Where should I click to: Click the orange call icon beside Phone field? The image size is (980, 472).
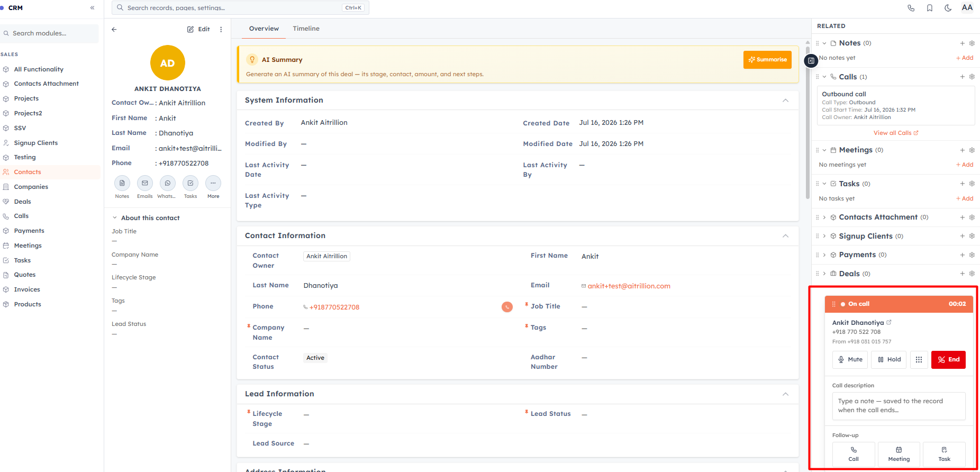click(x=507, y=307)
